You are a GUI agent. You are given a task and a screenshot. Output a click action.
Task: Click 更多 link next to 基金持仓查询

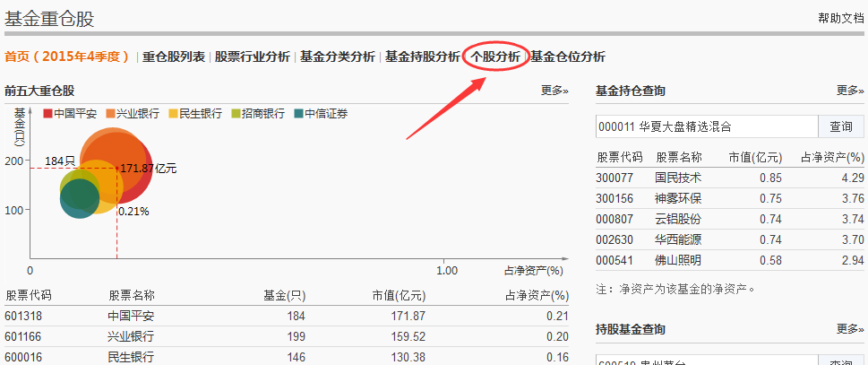pyautogui.click(x=849, y=91)
